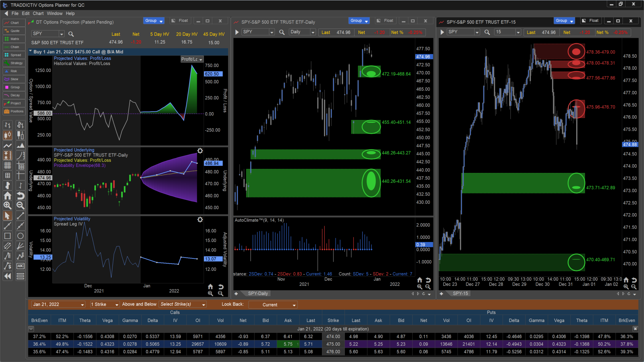The image size is (644, 362).
Task: Open the Window menu
Action: [55, 13]
